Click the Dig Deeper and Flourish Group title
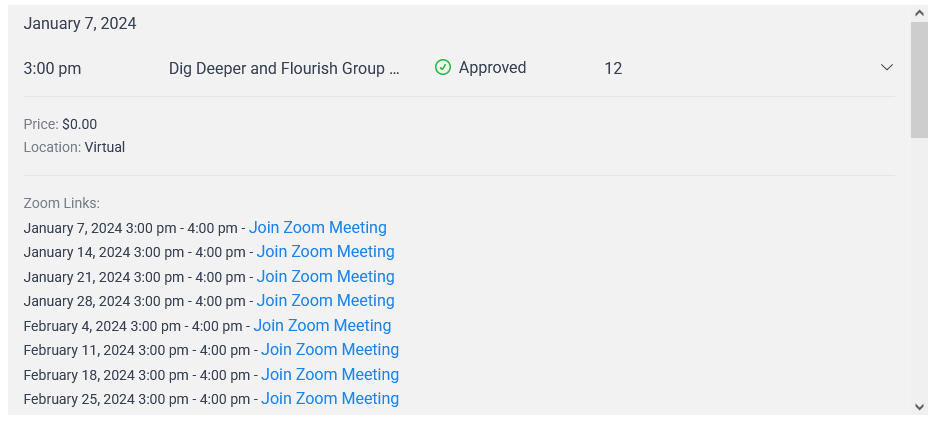Screen dimensions: 941x428 (x=284, y=68)
